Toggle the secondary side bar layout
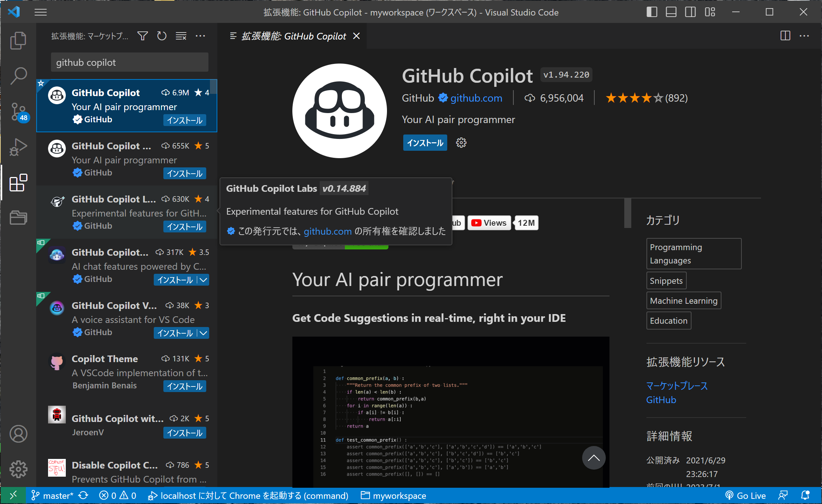The height and width of the screenshot is (504, 822). click(x=690, y=12)
